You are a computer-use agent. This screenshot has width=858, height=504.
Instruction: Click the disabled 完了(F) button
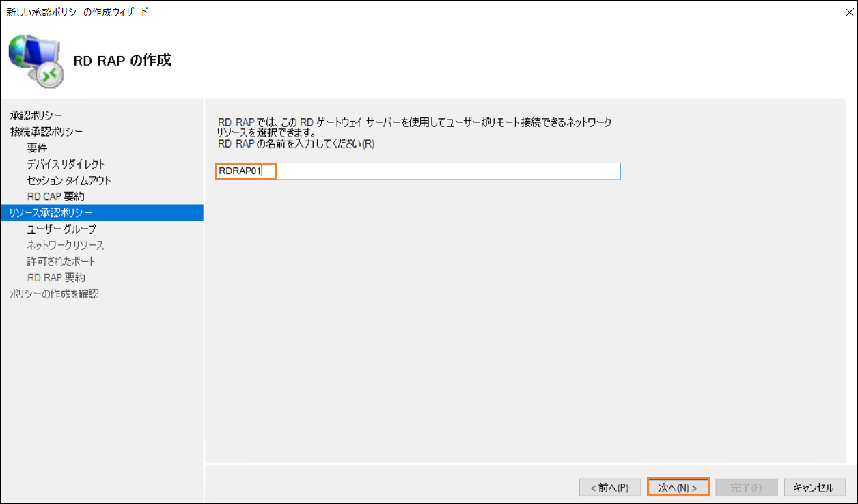[x=745, y=488]
